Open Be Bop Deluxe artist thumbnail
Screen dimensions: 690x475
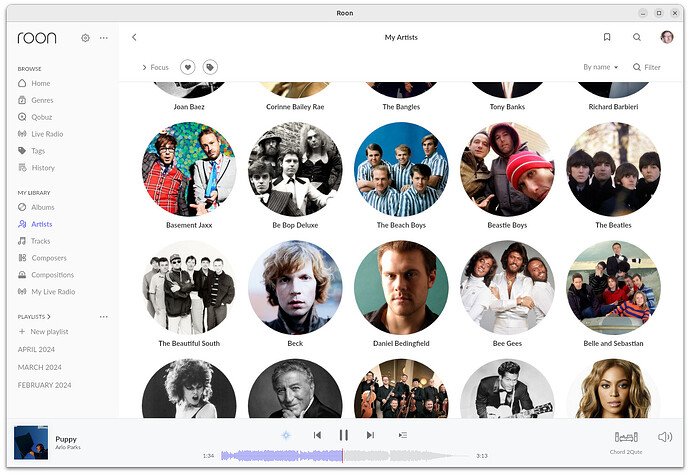295,169
